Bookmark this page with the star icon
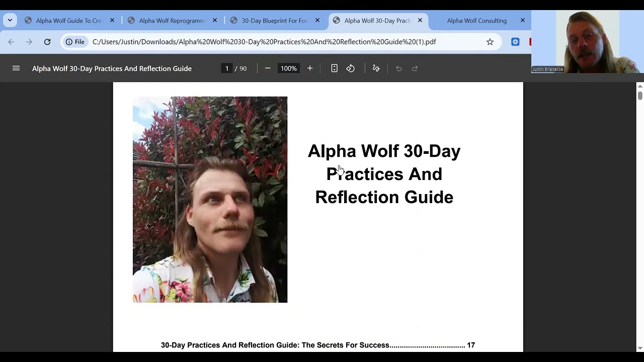 coord(490,42)
